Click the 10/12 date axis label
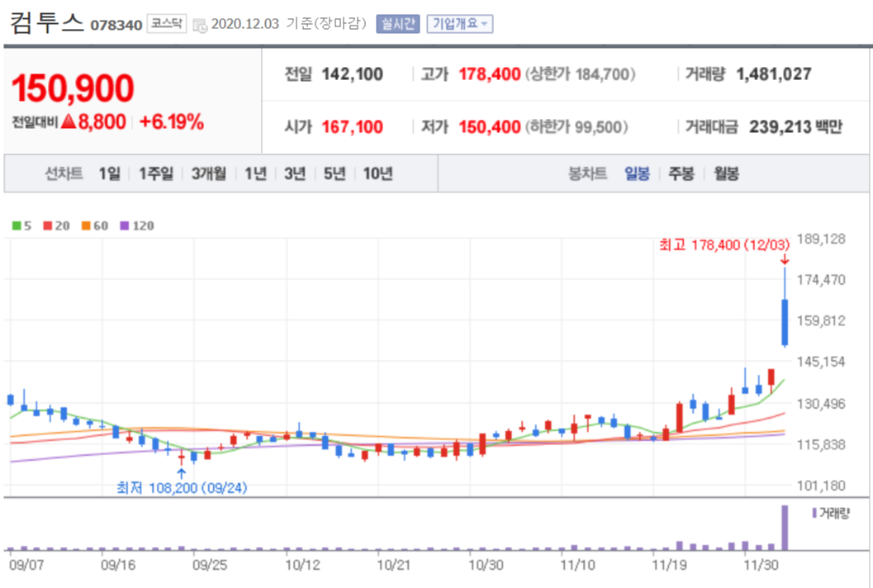This screenshot has width=873, height=588. click(302, 565)
